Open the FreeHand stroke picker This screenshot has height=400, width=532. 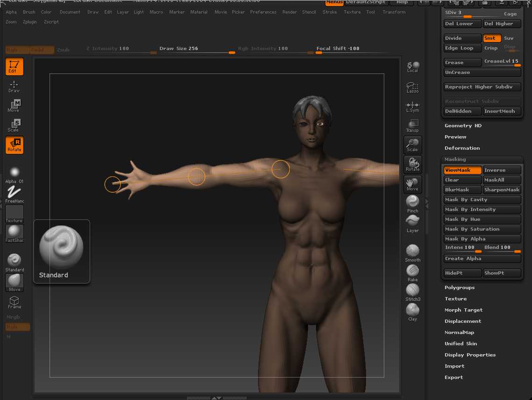14,193
